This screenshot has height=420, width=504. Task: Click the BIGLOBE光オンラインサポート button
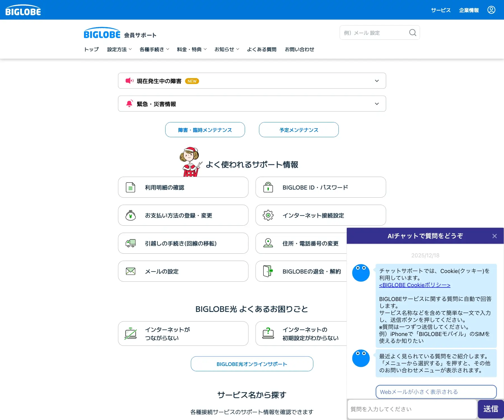[252, 364]
